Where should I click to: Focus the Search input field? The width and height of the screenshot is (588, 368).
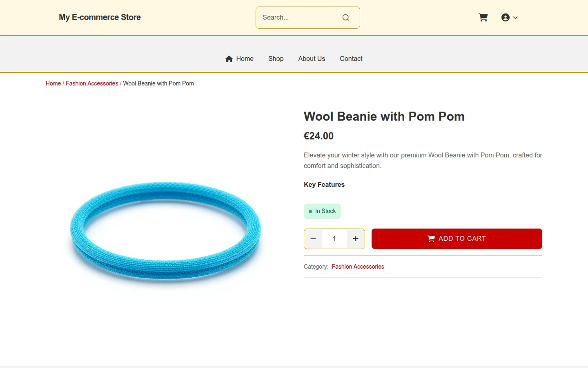[300, 18]
